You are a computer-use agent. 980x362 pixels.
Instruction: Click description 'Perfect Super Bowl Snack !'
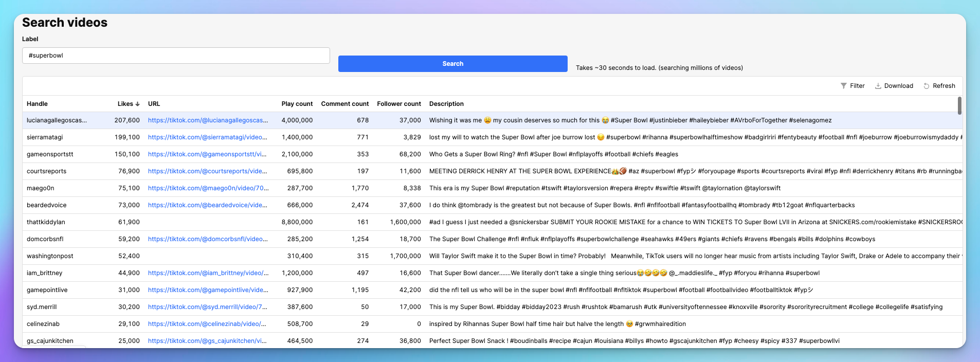click(x=634, y=341)
